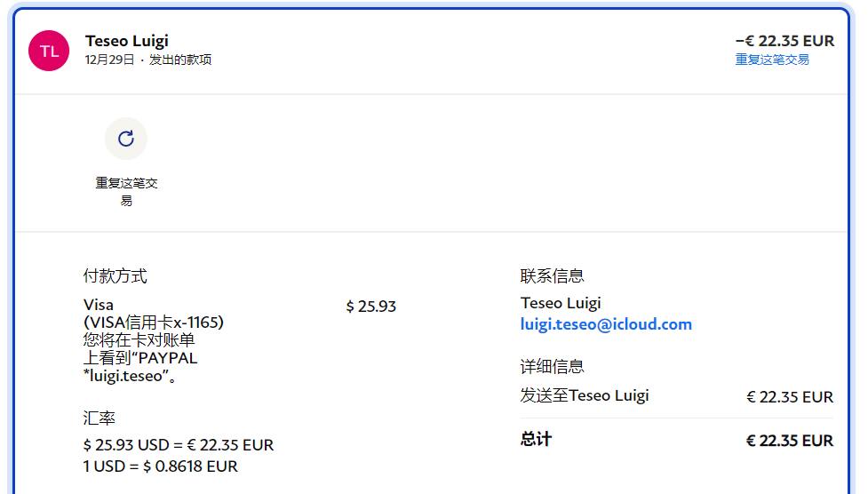The width and height of the screenshot is (868, 494).
Task: Click the circular repeat arrow icon
Action: coord(126,138)
